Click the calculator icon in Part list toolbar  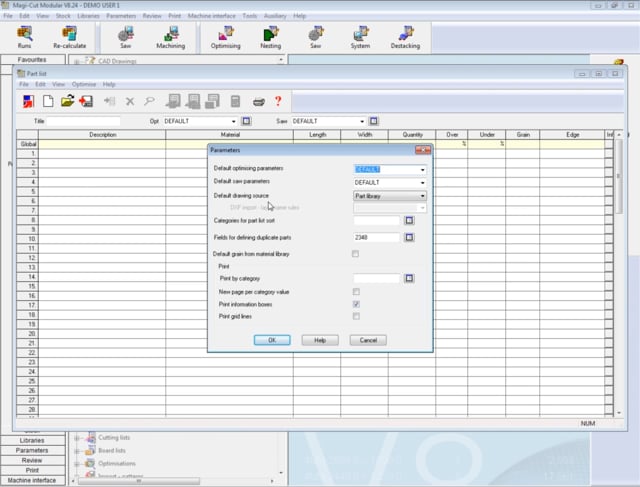235,101
